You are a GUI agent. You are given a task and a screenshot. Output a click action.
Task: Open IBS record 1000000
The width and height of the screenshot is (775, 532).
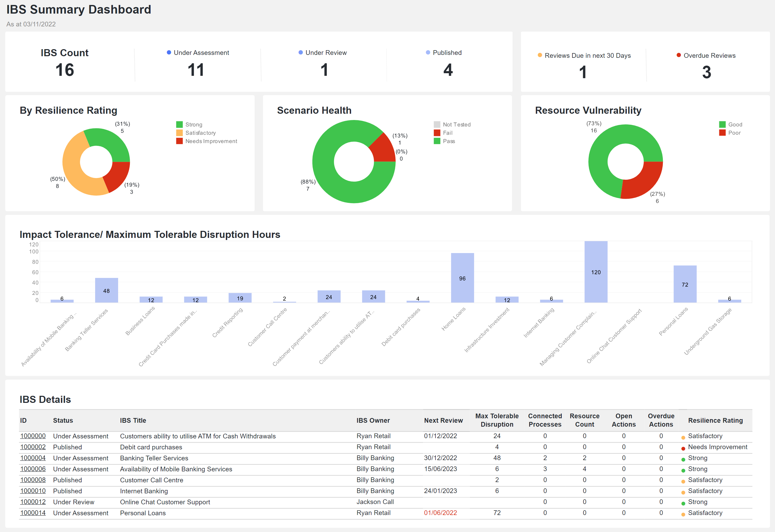[33, 436]
